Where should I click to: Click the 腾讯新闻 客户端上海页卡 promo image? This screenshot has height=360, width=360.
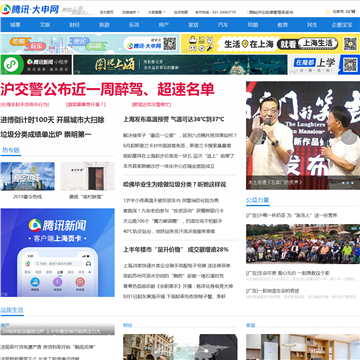coord(58,252)
